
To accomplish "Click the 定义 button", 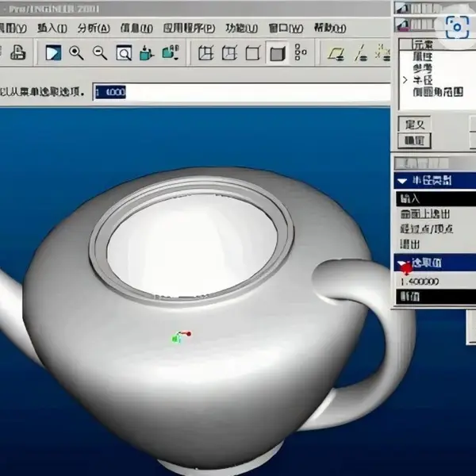I will pyautogui.click(x=414, y=125).
